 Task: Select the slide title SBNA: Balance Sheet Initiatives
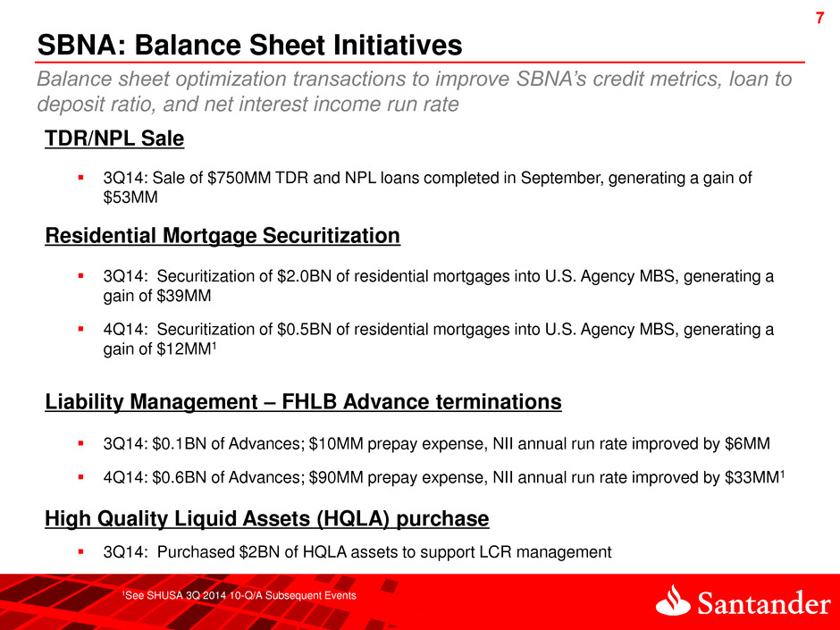(x=249, y=43)
